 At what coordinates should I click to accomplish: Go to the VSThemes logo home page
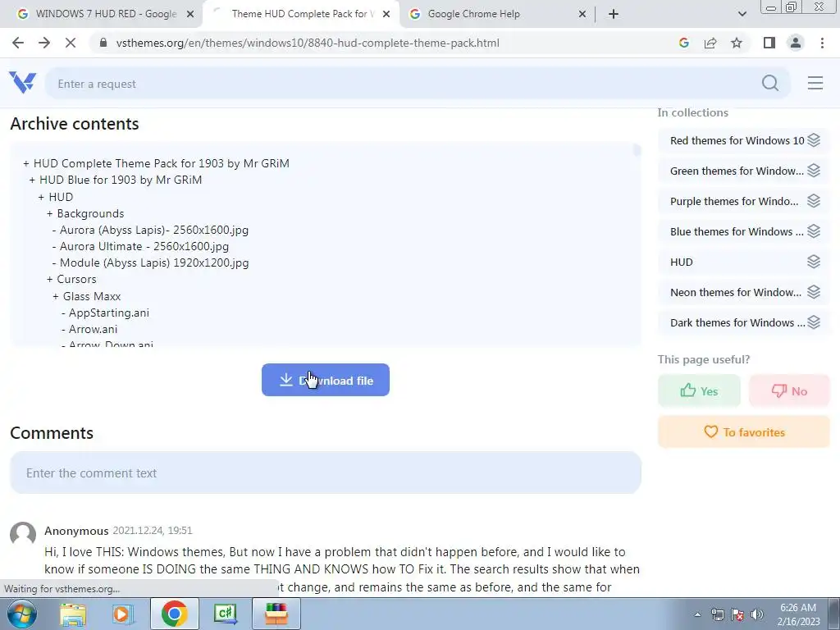(x=22, y=83)
